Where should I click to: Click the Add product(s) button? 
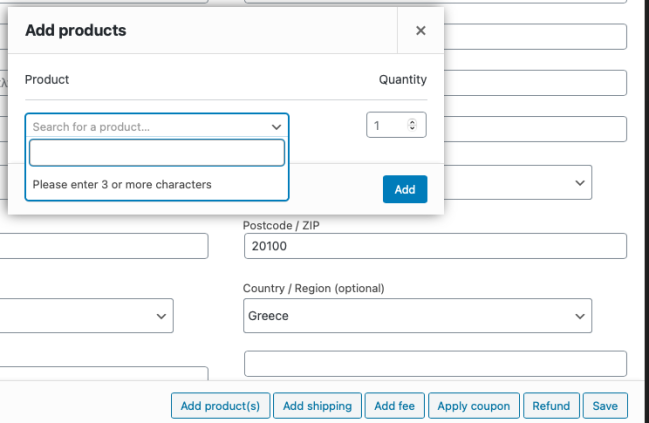220,406
